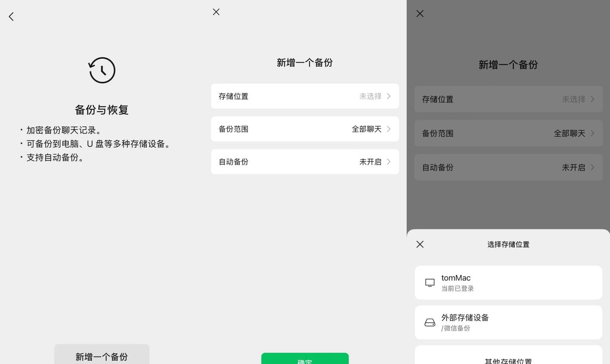This screenshot has width=610, height=364.
Task: Close the 新增一个备份 dialog with the X
Action: tap(216, 12)
